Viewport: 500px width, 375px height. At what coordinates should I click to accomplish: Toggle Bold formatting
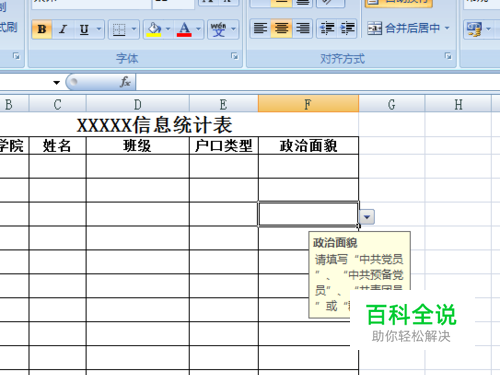[42, 29]
